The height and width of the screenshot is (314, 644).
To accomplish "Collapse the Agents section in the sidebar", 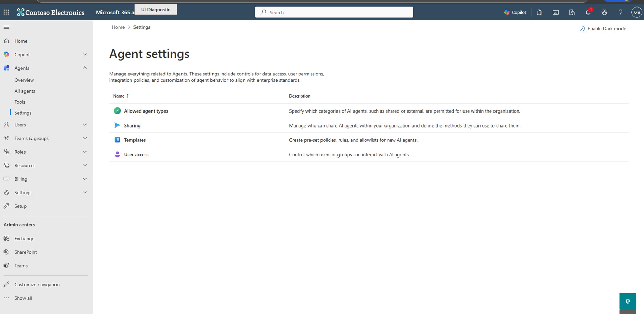I will pyautogui.click(x=85, y=68).
